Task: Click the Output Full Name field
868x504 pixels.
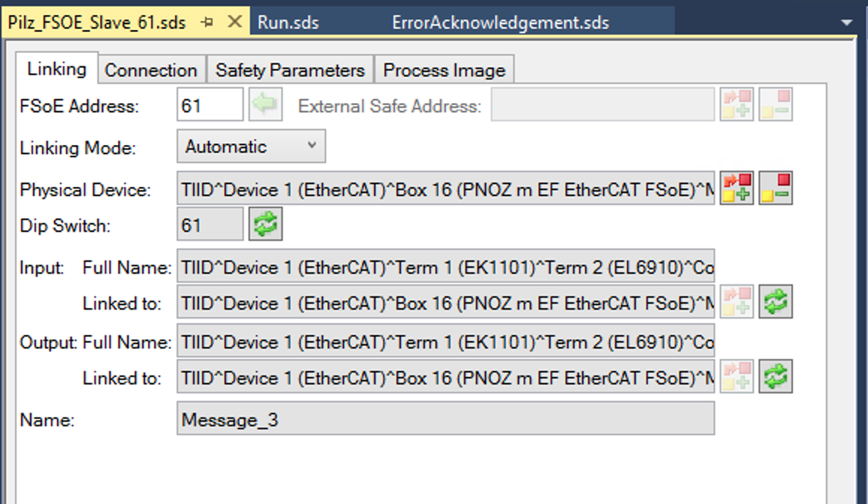Action: 446,340
